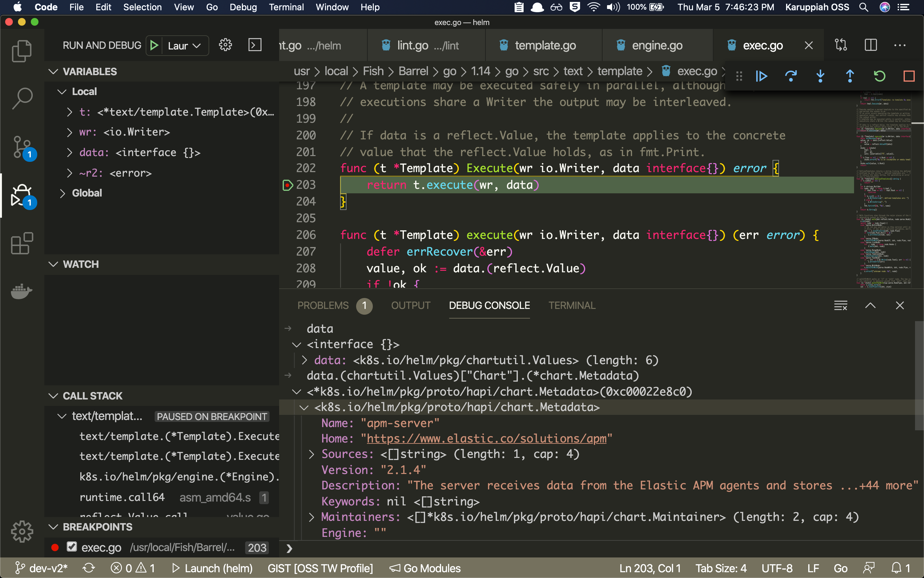Open the notifications bell in status bar

(x=900, y=568)
